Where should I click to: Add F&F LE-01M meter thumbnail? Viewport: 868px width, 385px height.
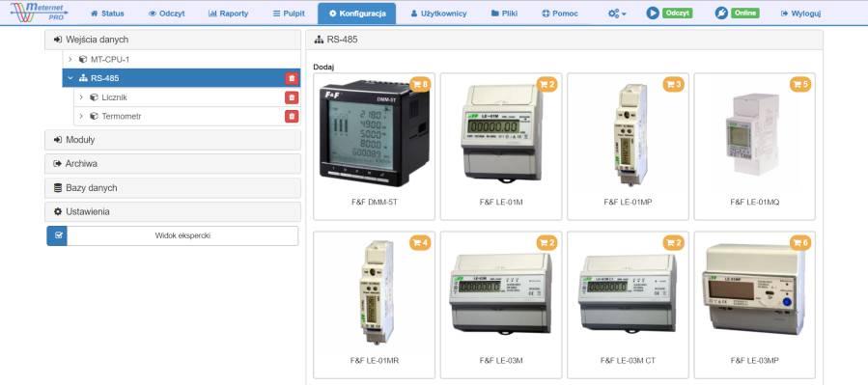pyautogui.click(x=501, y=133)
